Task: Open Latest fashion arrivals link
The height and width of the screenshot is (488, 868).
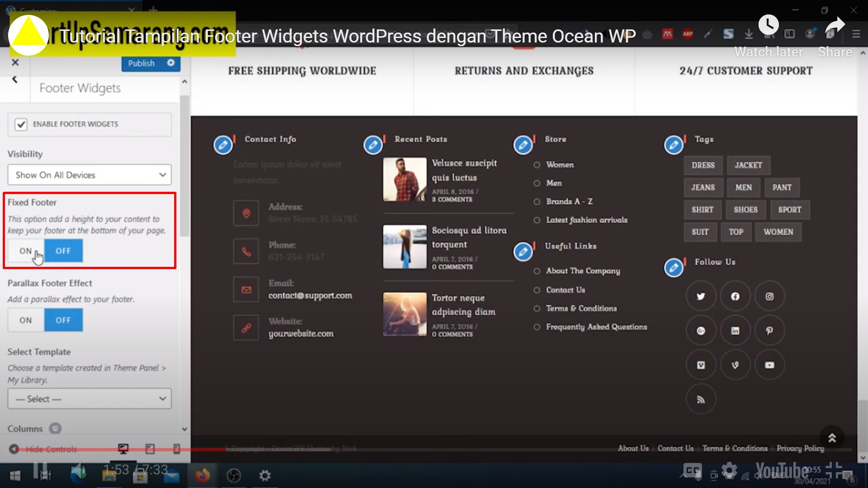Action: click(587, 220)
